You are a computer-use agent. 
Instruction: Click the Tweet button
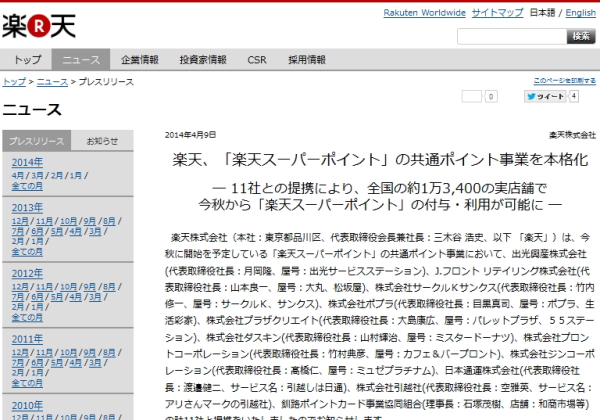[546, 97]
